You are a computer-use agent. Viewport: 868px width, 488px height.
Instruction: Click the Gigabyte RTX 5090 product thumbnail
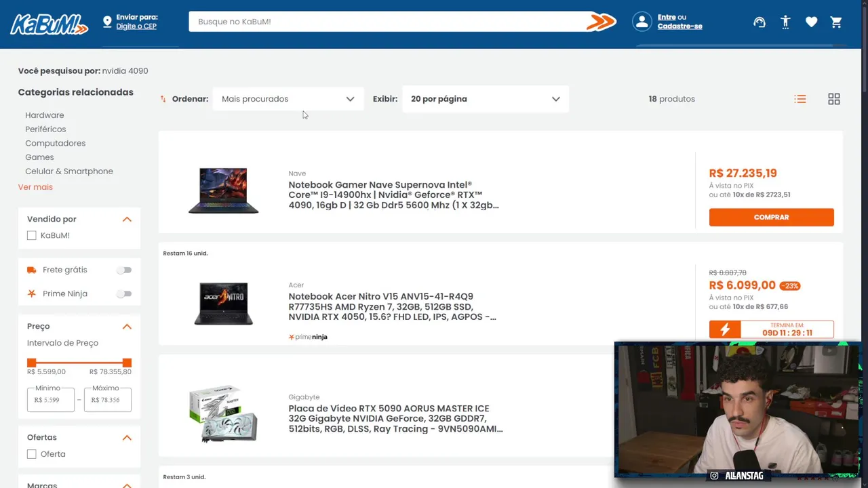223,413
